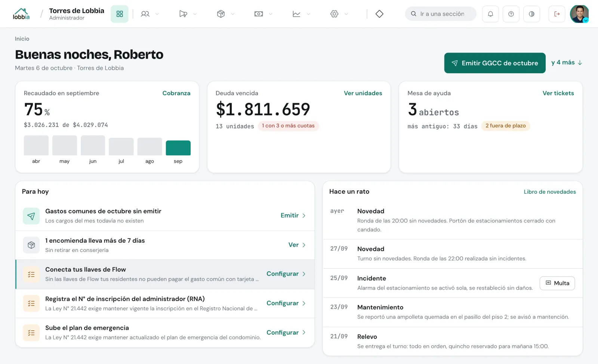
Task: Open Ver unidades link
Action: (x=363, y=93)
